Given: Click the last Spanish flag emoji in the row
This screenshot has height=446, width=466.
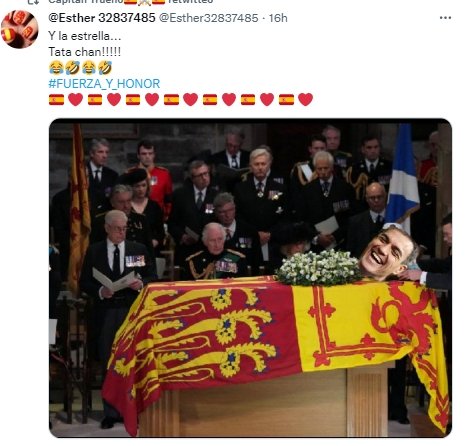Looking at the screenshot, I should (286, 99).
